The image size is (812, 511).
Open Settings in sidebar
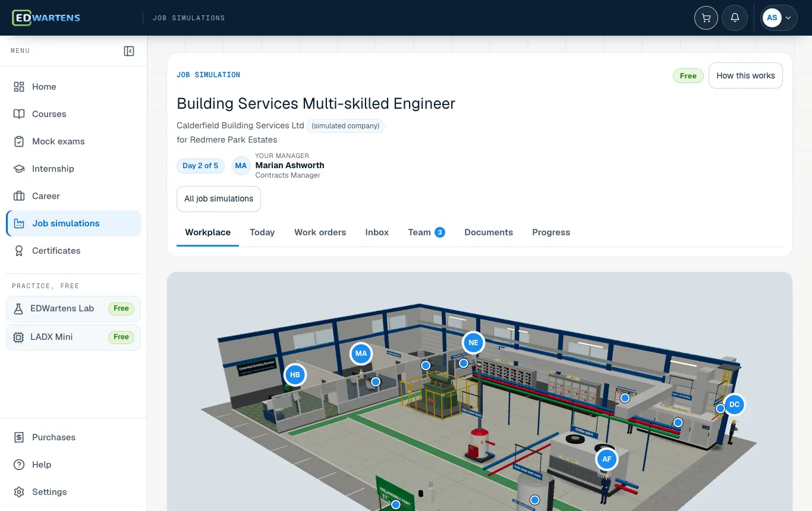tap(74, 492)
